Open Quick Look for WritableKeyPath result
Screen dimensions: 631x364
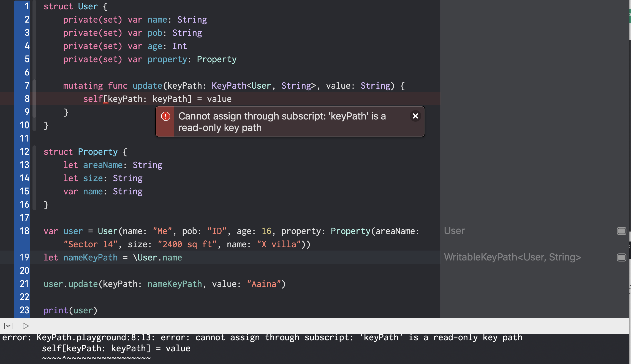pos(621,257)
